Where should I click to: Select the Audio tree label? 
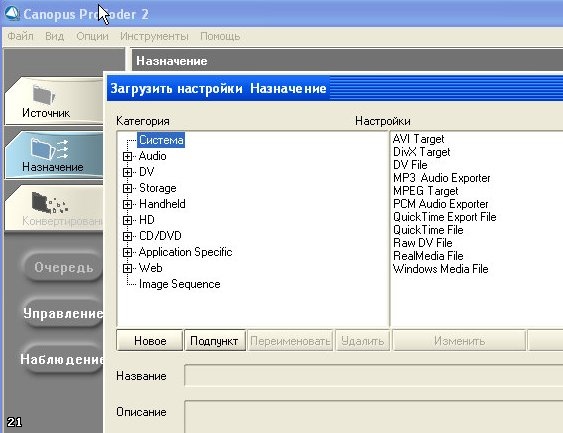tap(153, 156)
